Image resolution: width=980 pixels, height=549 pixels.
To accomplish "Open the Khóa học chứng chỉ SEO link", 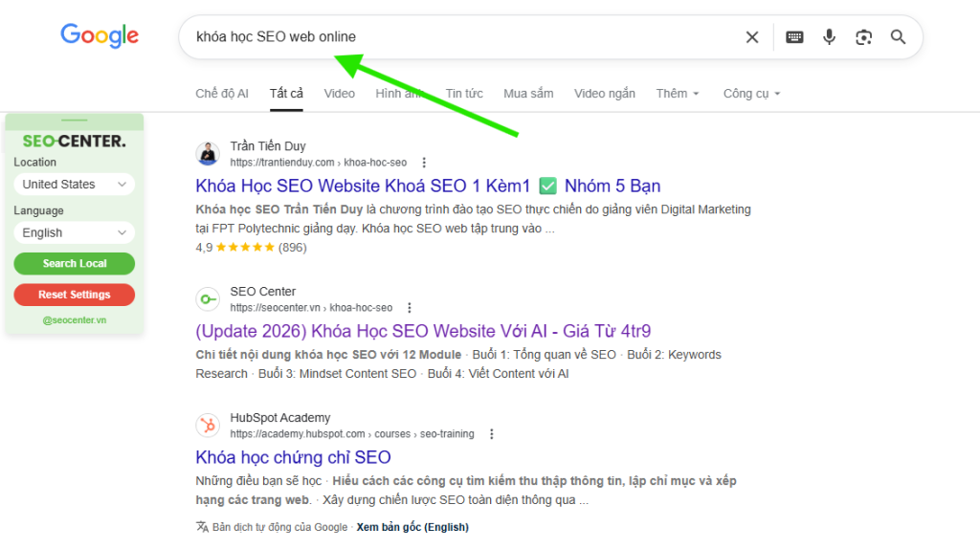I will 293,457.
